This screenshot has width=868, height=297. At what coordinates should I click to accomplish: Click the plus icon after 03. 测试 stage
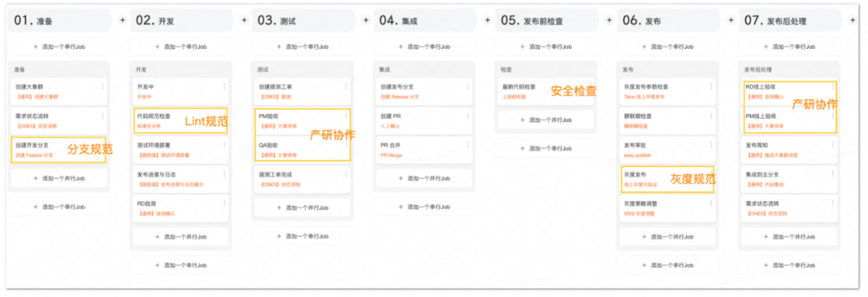pos(366,20)
